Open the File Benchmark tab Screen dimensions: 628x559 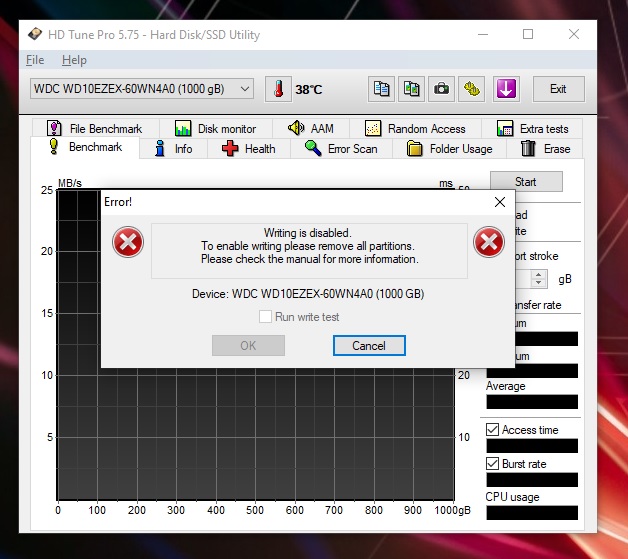[x=95, y=129]
